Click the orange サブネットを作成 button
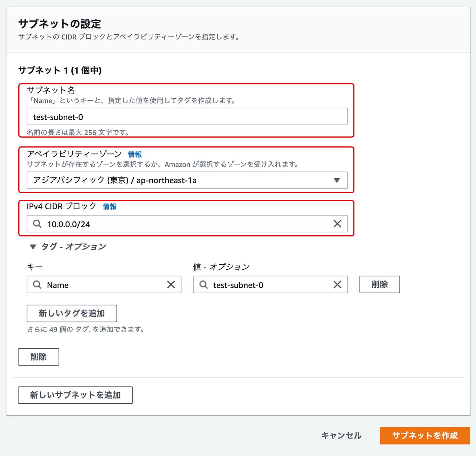Image resolution: width=476 pixels, height=456 pixels. point(425,436)
